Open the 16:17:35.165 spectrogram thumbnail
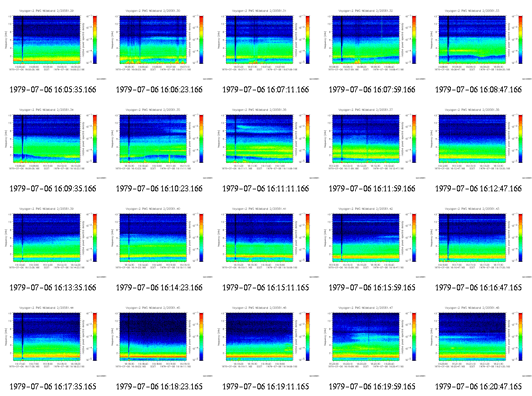Screen dimensions: 532x396 coord(53,341)
